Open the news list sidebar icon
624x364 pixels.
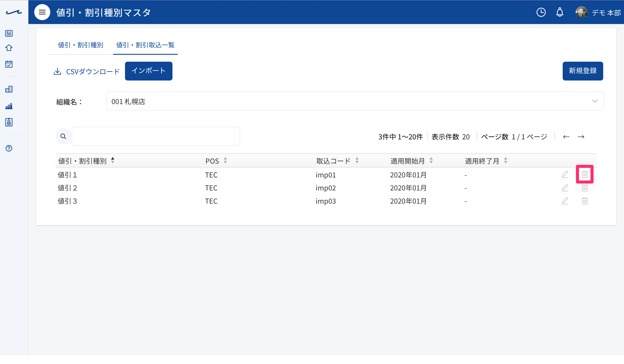tap(9, 33)
